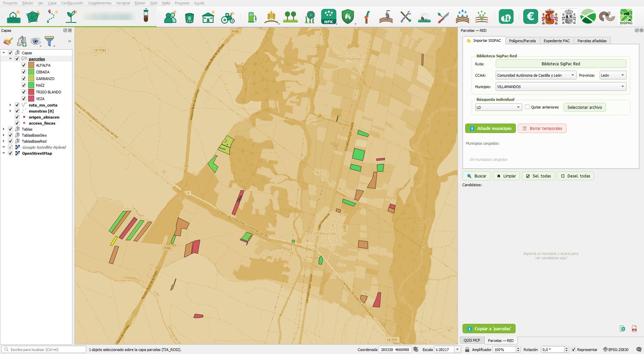Click the green crossed-circle logo icon
644x354 pixels.
(587, 17)
